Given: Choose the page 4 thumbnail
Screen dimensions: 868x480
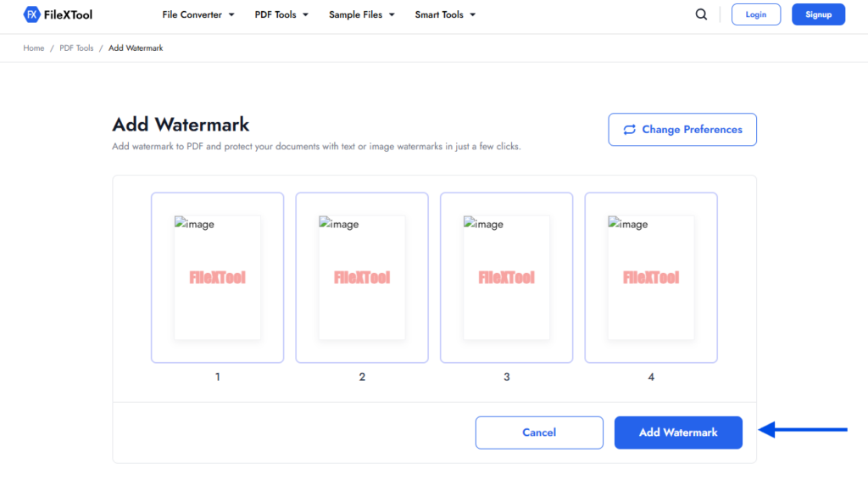Looking at the screenshot, I should 651,278.
